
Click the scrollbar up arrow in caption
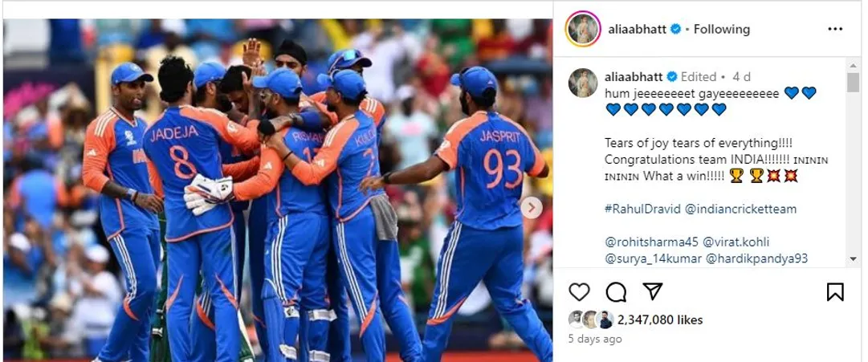(853, 67)
